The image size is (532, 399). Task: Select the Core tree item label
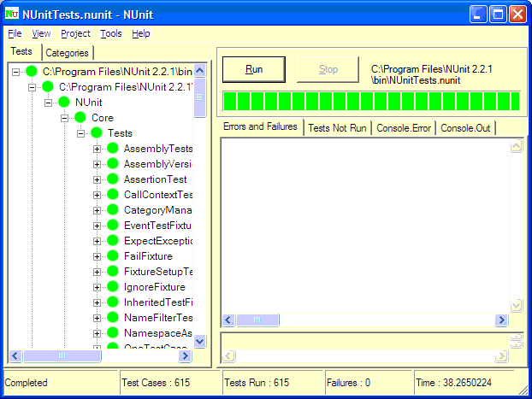[103, 118]
